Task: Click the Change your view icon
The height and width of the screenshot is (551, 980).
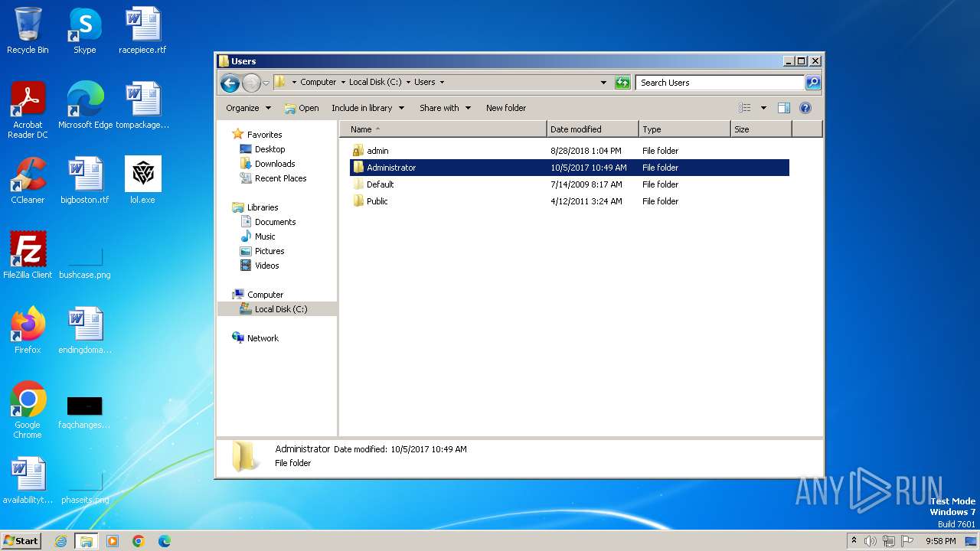Action: click(744, 108)
